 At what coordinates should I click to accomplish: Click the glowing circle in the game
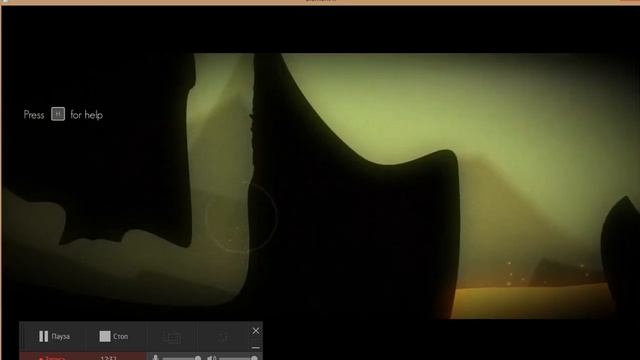242,217
